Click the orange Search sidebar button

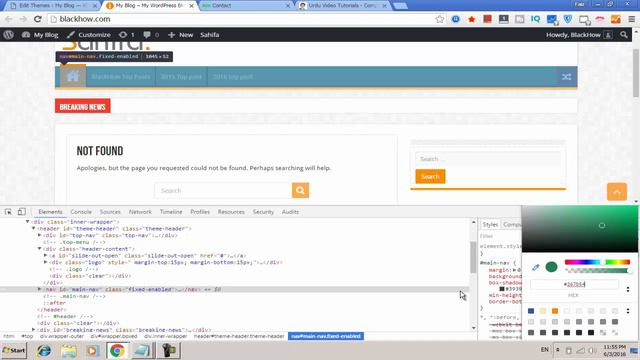430,176
